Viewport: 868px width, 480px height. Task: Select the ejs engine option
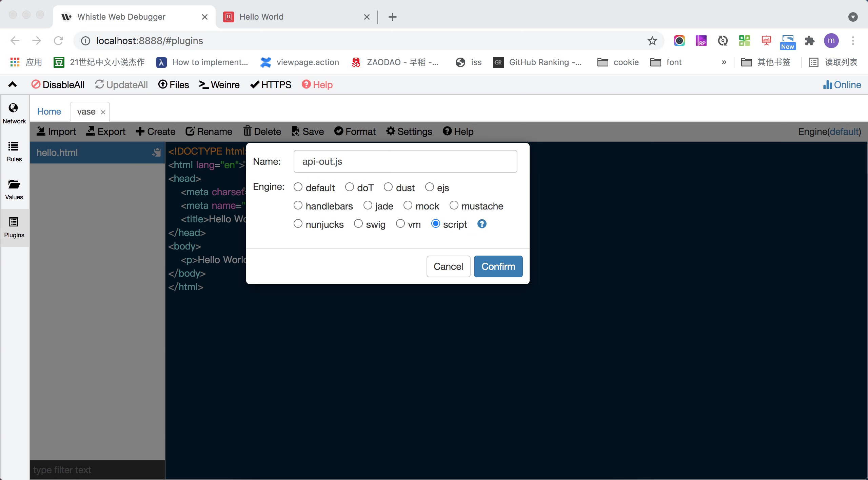pyautogui.click(x=429, y=187)
